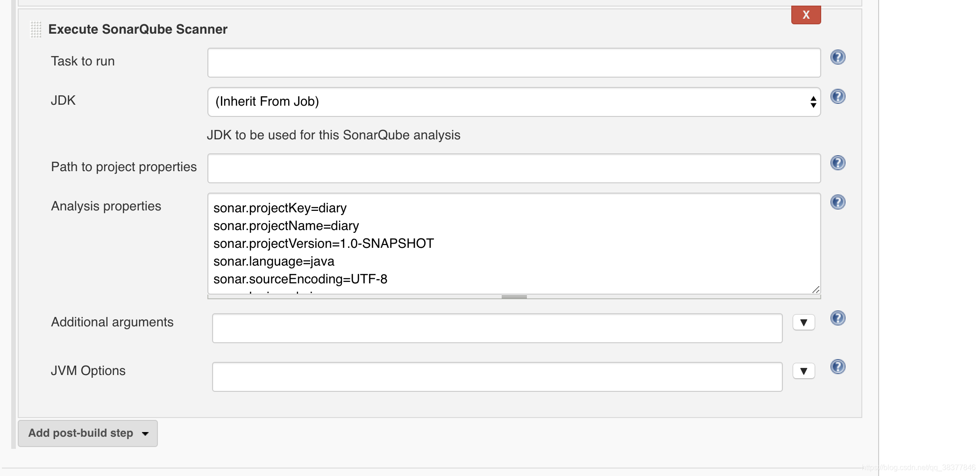Click the JDK field label
This screenshot has width=980, height=476.
point(63,101)
